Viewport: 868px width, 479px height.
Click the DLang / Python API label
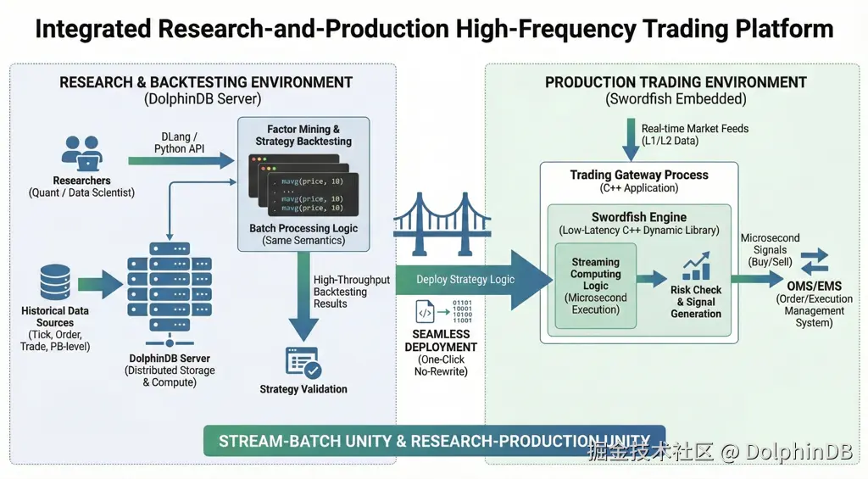(180, 143)
